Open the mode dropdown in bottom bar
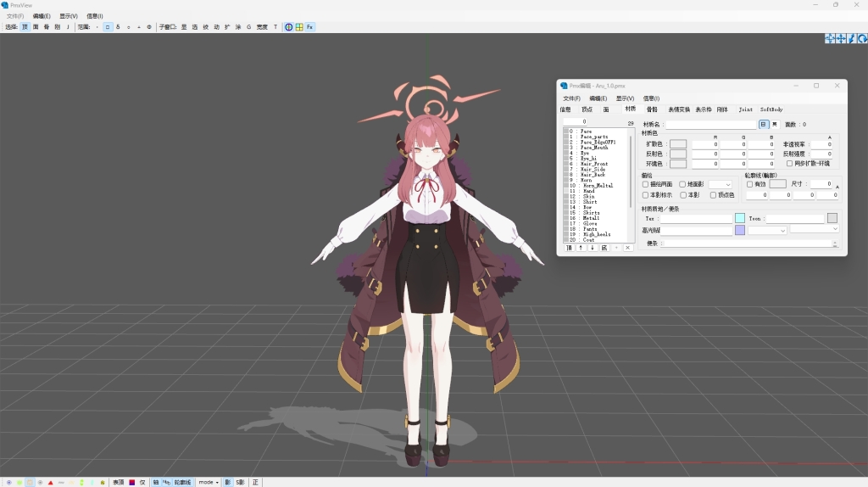 point(209,483)
